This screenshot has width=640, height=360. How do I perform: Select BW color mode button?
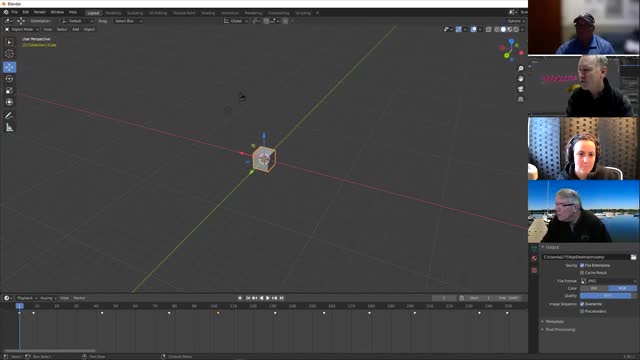[x=594, y=288]
